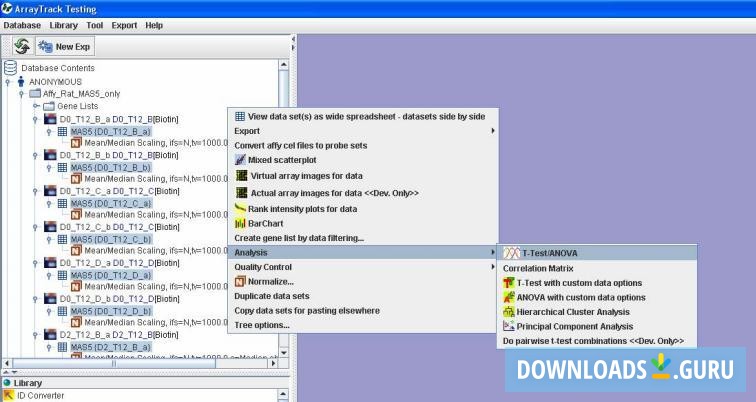Choose Do pairwise t-test combinations

597,341
